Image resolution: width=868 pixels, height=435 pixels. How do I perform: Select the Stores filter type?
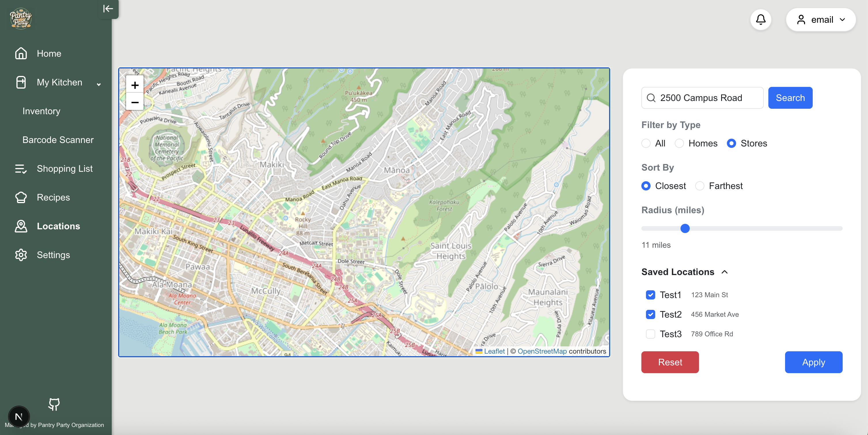click(x=731, y=144)
